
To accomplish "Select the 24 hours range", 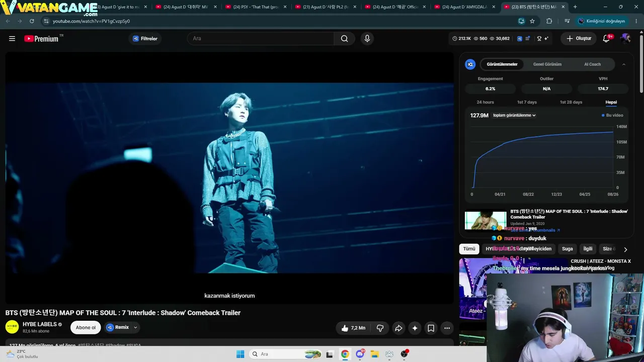I will (485, 102).
